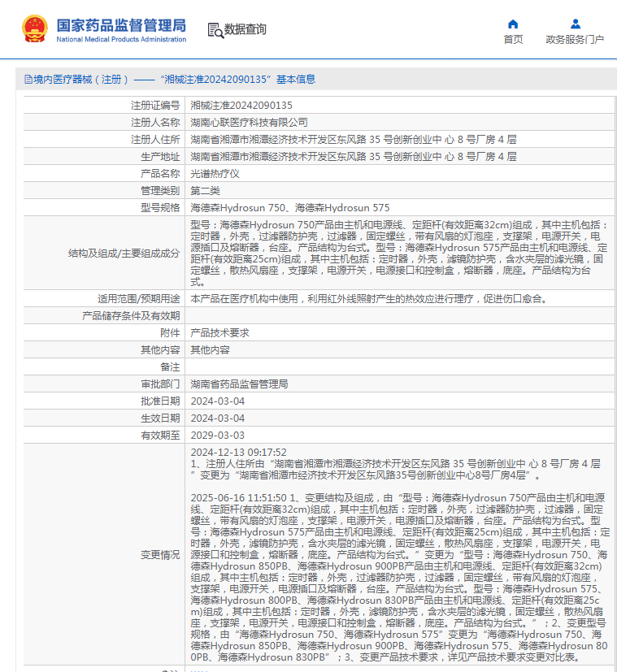617x672 pixels.
Task: Click the 产品名称 row label
Action: (160, 174)
